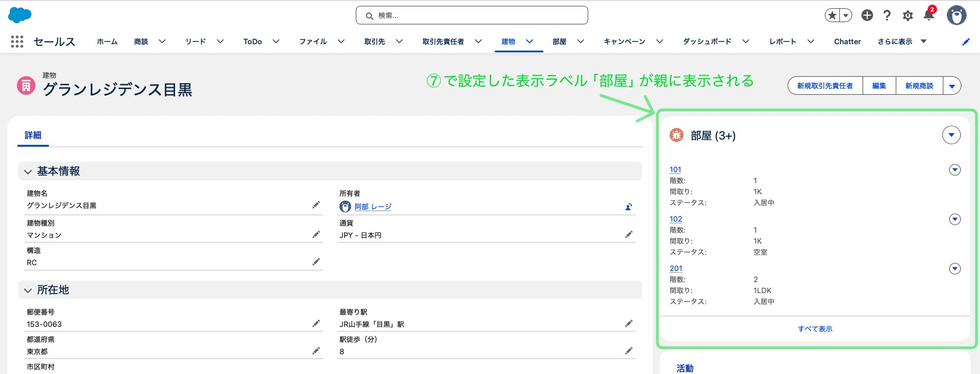Edit the 建物種別 field pencil
980x374 pixels.
click(x=316, y=234)
